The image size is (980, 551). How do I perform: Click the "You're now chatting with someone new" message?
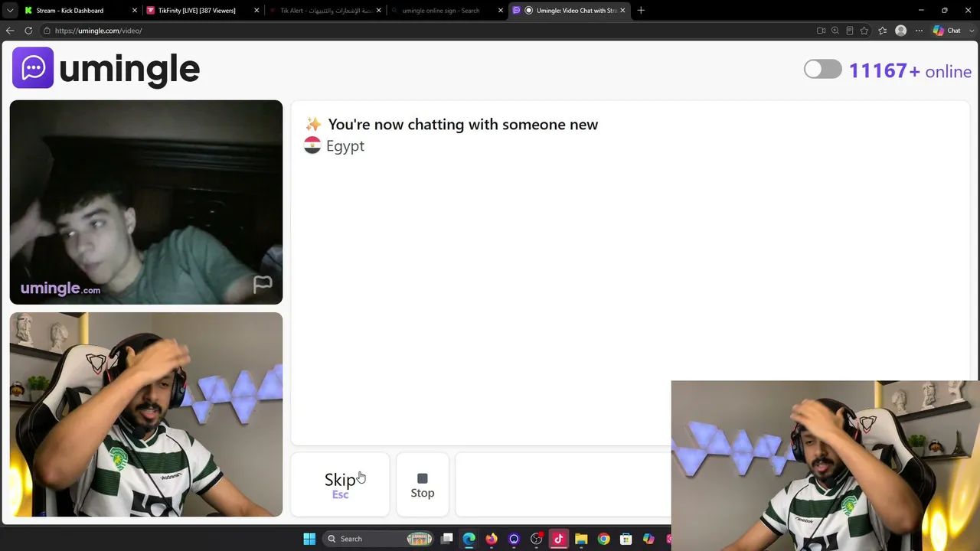coord(462,125)
